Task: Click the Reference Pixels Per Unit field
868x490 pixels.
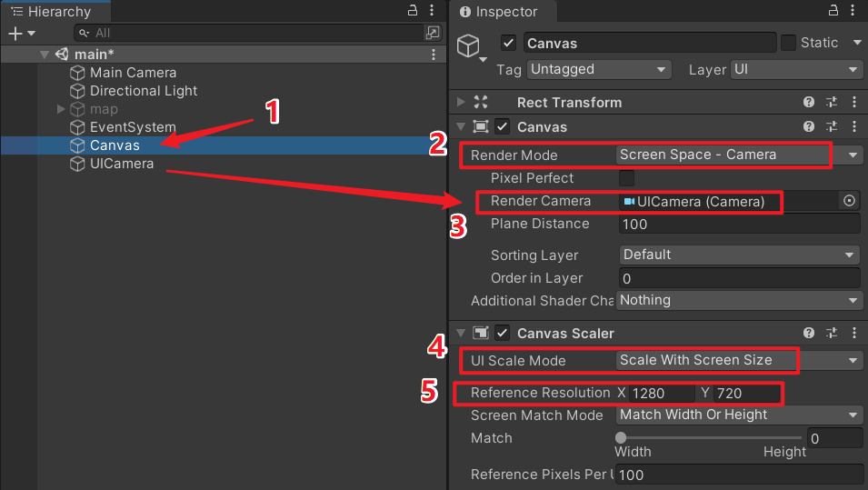Action: click(x=738, y=475)
